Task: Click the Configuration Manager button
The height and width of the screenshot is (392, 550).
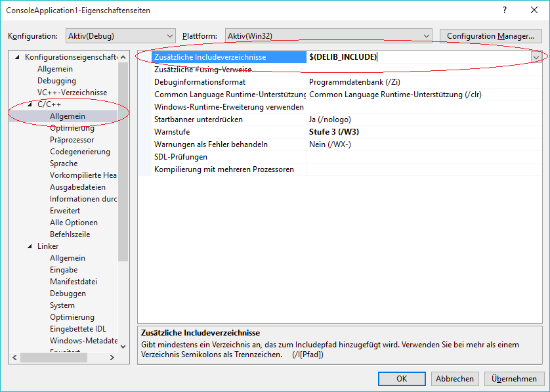Action: click(x=490, y=36)
